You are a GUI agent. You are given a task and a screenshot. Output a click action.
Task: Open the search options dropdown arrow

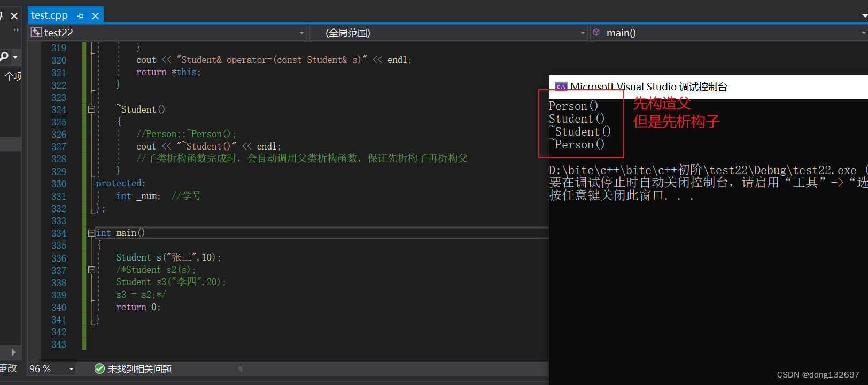pyautogui.click(x=15, y=57)
